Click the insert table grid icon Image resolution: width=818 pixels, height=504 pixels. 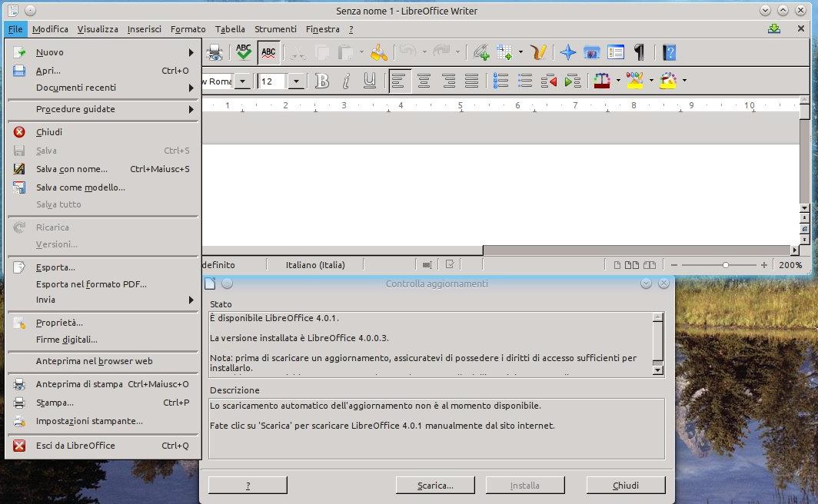505,52
